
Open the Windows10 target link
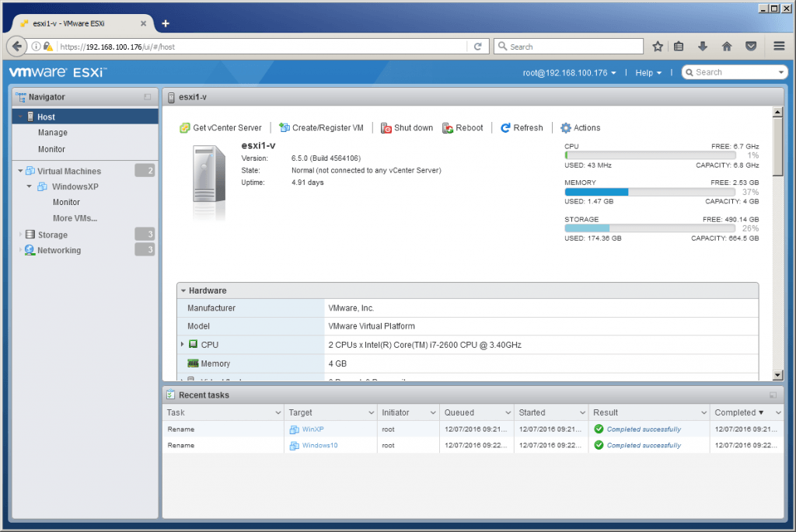coord(319,445)
